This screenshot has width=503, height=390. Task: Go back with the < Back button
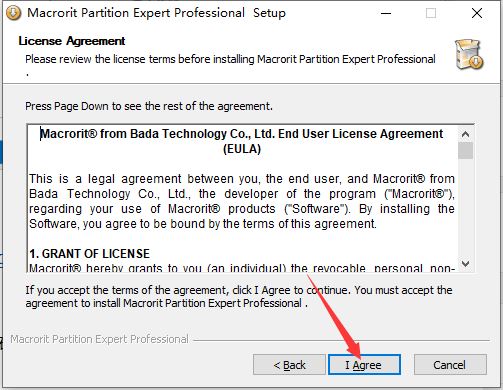(289, 365)
